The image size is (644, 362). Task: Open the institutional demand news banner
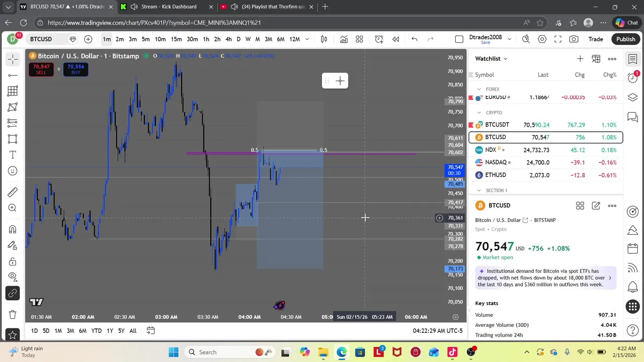(546, 278)
